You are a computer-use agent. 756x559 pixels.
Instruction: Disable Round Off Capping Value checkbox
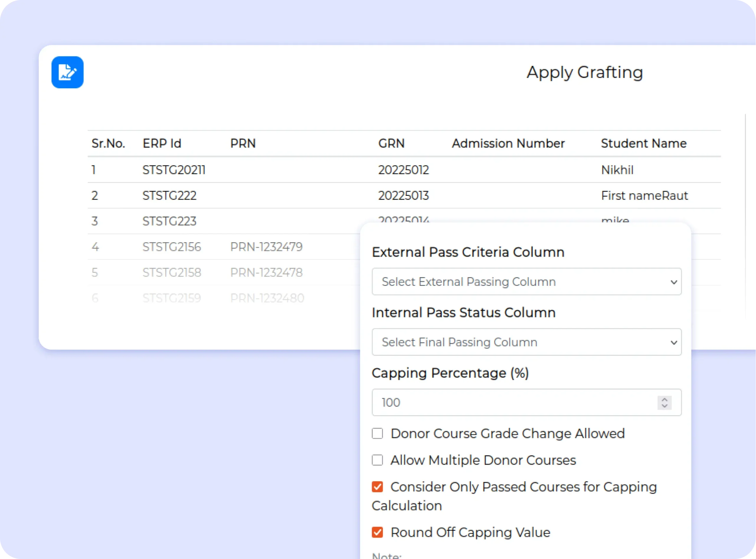(377, 532)
